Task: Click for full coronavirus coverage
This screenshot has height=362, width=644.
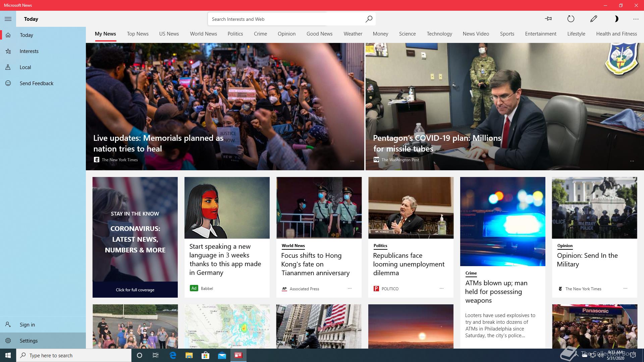Action: coord(135,290)
